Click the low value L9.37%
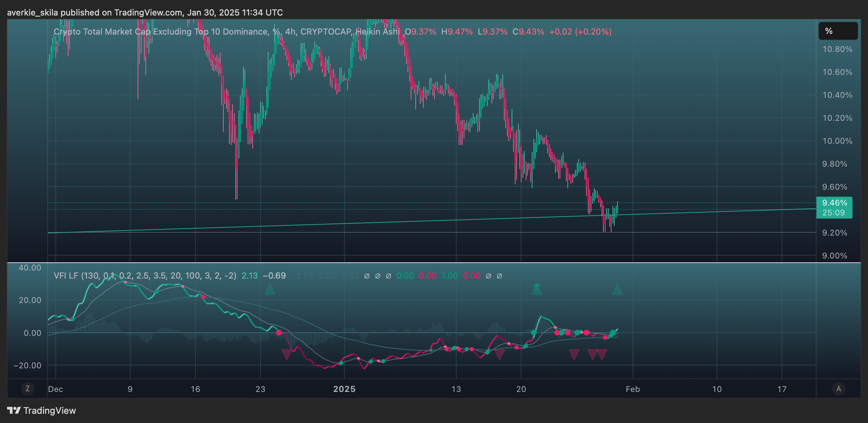 coord(493,32)
